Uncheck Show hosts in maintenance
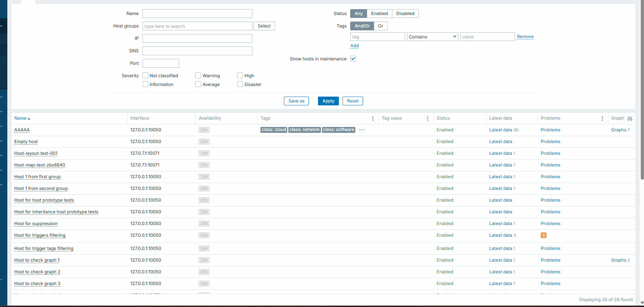The height and width of the screenshot is (307, 644). [x=353, y=59]
